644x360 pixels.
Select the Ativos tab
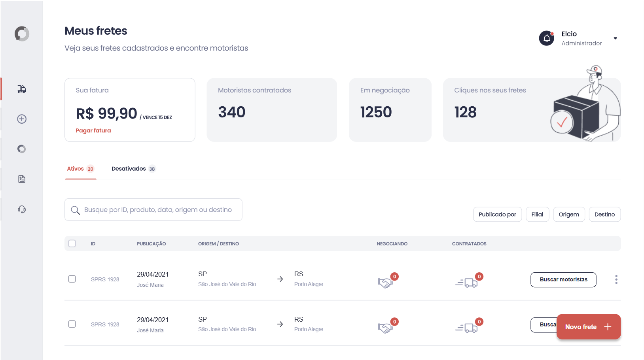click(80, 169)
